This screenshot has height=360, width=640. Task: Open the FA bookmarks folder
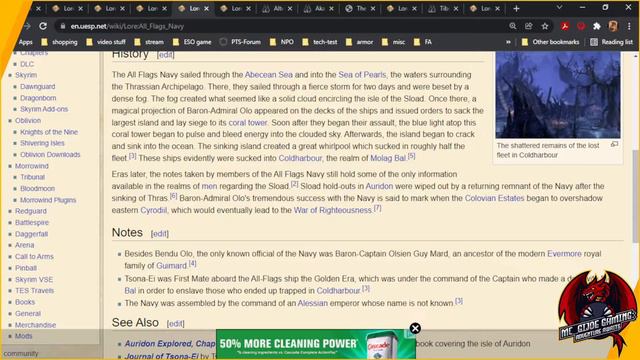click(x=423, y=42)
